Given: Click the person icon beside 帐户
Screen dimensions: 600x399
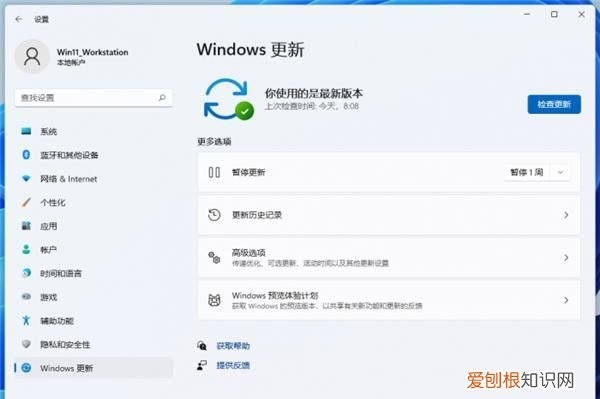Looking at the screenshot, I should (x=26, y=250).
